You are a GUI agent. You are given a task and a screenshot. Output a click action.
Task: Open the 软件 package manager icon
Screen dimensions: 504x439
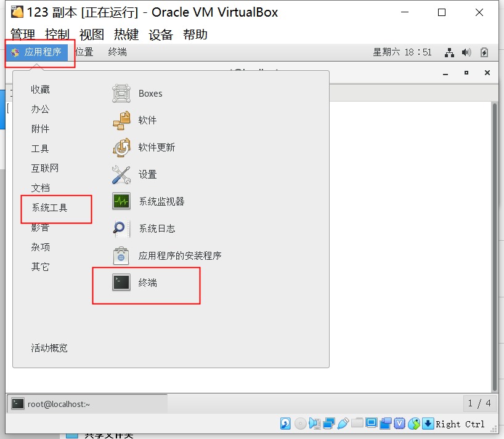(121, 121)
